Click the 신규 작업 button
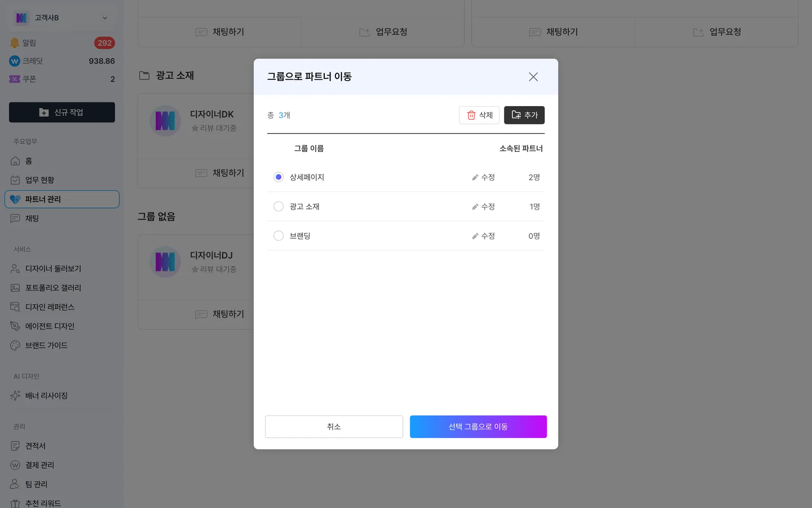Image resolution: width=812 pixels, height=508 pixels. coord(62,112)
